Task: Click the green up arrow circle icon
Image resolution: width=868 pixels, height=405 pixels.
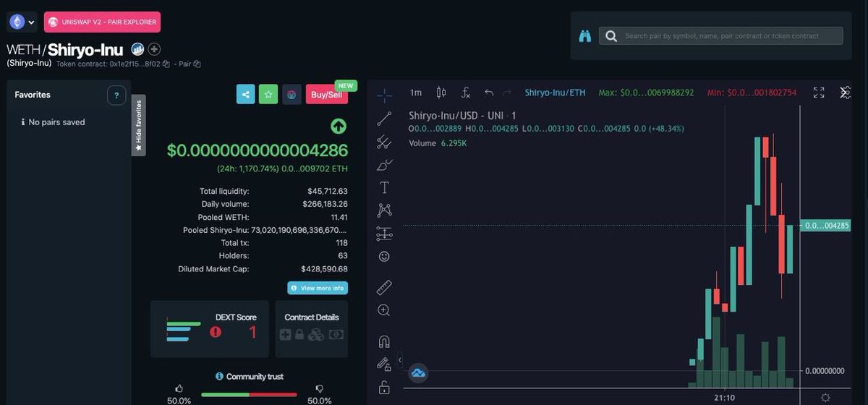Action: click(x=339, y=127)
